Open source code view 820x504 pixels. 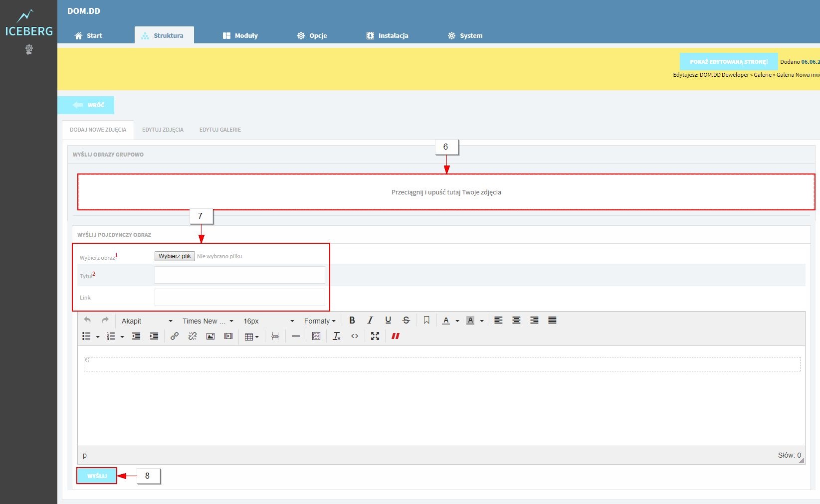click(x=355, y=336)
